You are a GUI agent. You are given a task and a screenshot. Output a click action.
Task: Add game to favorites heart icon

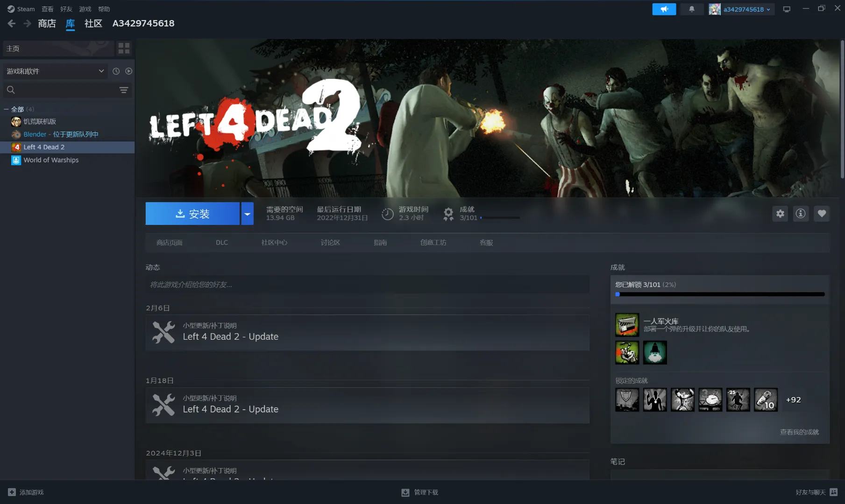pos(822,214)
